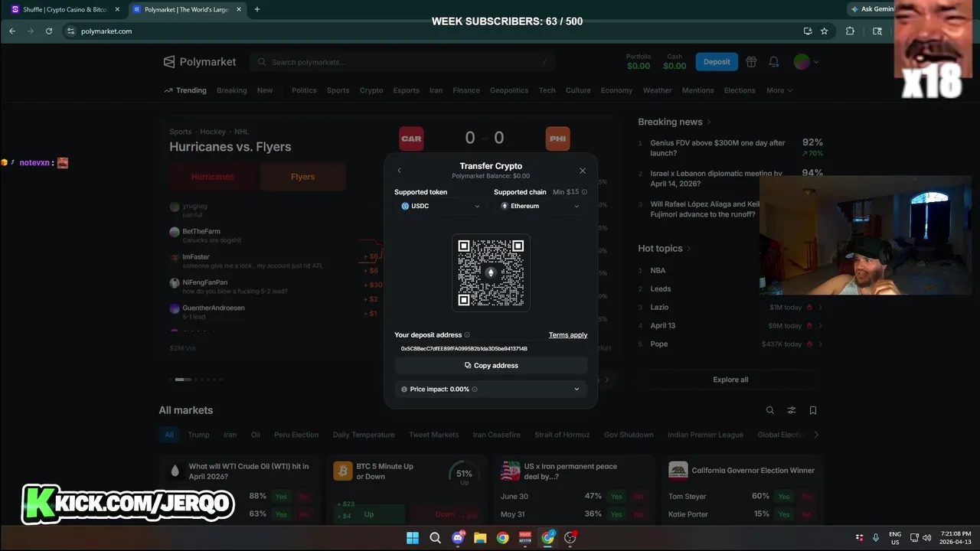Open the Leeds hot topic
This screenshot has width=980, height=551.
tap(660, 289)
